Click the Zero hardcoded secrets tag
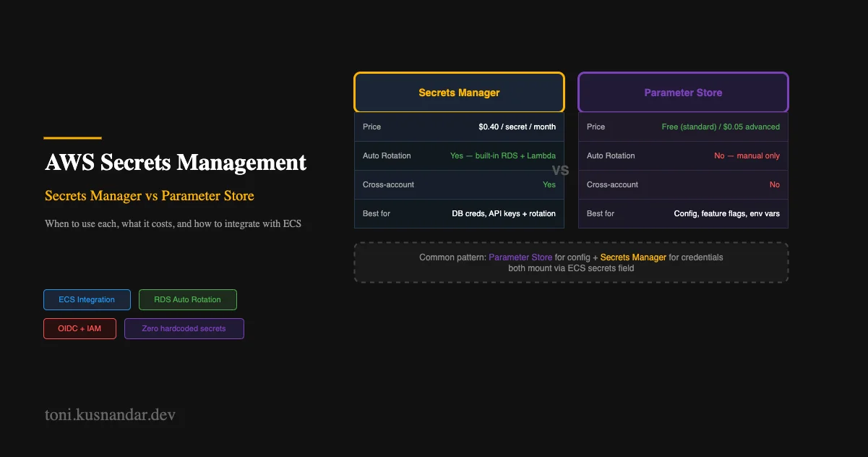The height and width of the screenshot is (457, 868). click(184, 328)
